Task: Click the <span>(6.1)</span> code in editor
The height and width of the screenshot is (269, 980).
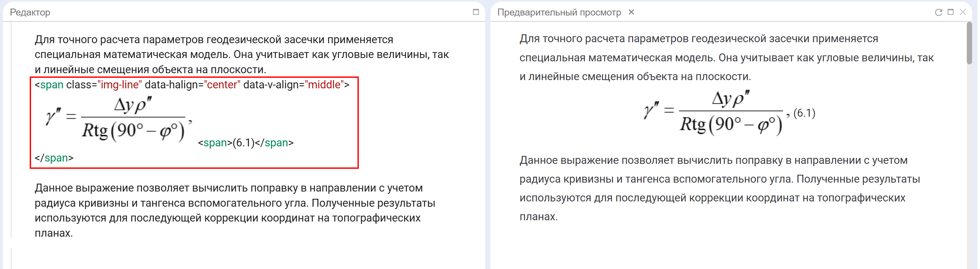Action: (x=246, y=143)
